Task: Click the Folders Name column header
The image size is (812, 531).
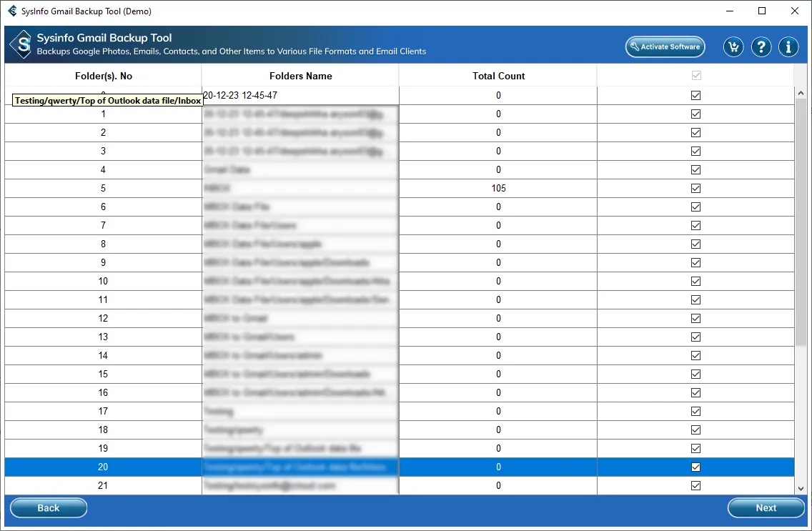Action: 300,76
